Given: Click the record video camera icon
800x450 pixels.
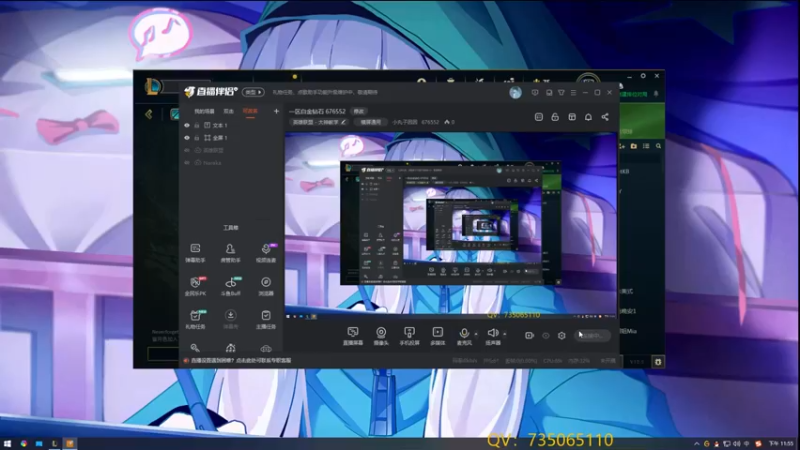Looking at the screenshot, I should point(529,336).
